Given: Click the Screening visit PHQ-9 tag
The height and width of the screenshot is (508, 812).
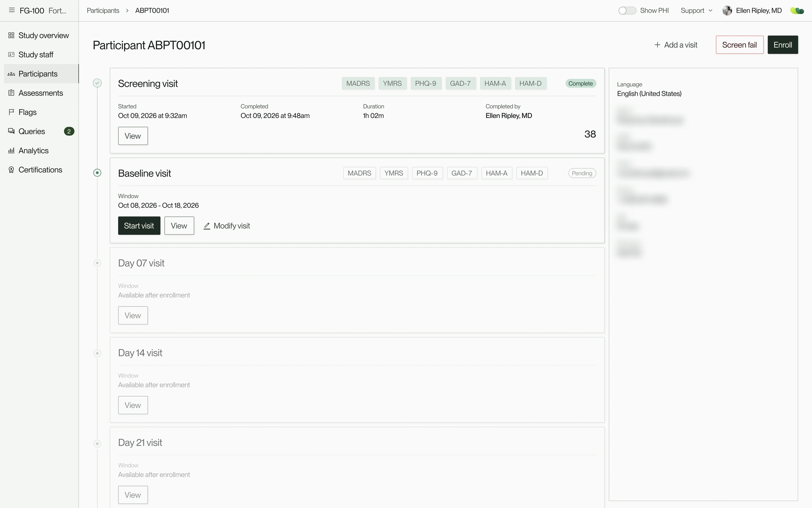Looking at the screenshot, I should pos(425,83).
